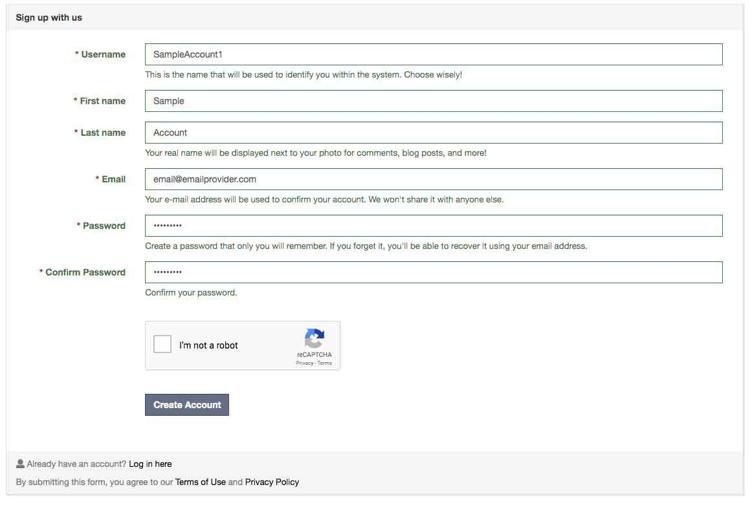Focus the Confirm Password input field

(434, 272)
